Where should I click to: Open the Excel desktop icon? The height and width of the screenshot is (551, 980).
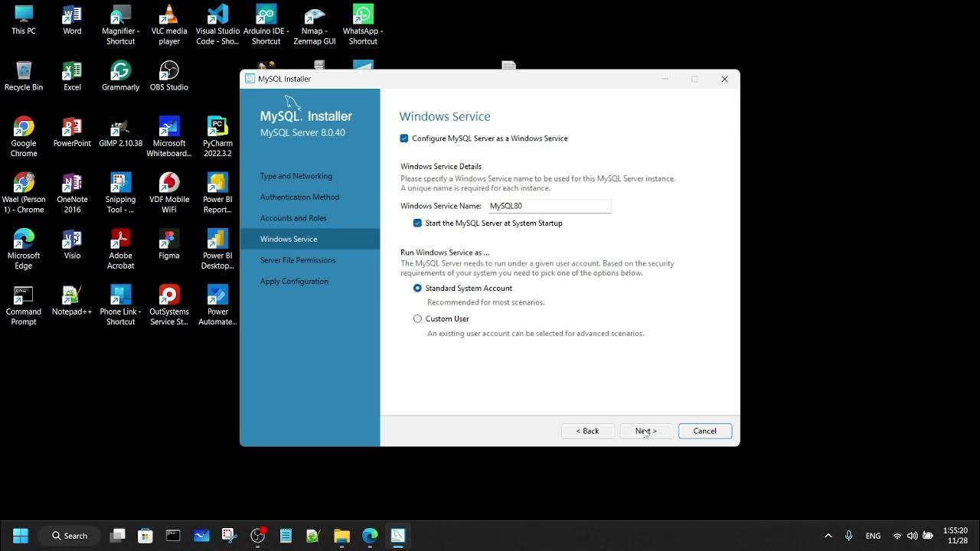pyautogui.click(x=72, y=77)
